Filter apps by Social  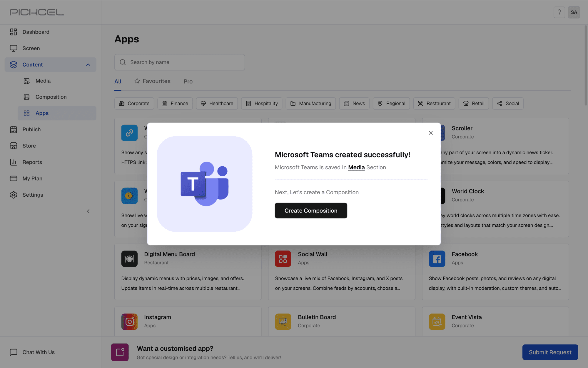pos(508,103)
